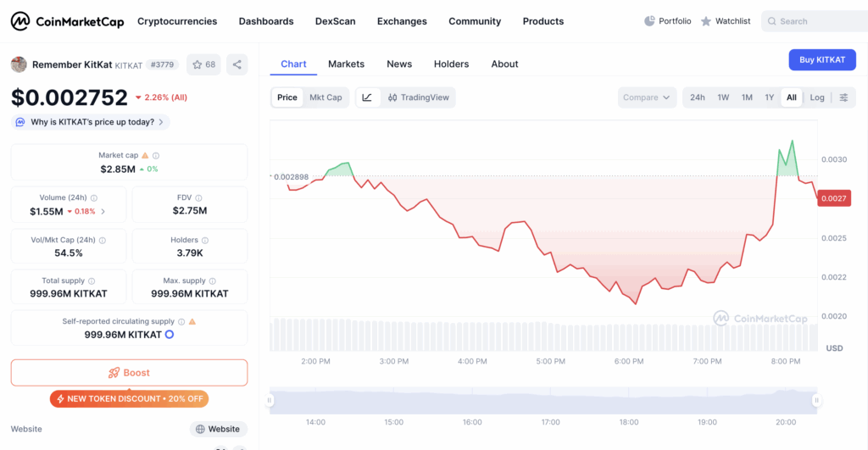Click the Buy KITKAT button
This screenshot has width=868, height=450.
point(821,59)
